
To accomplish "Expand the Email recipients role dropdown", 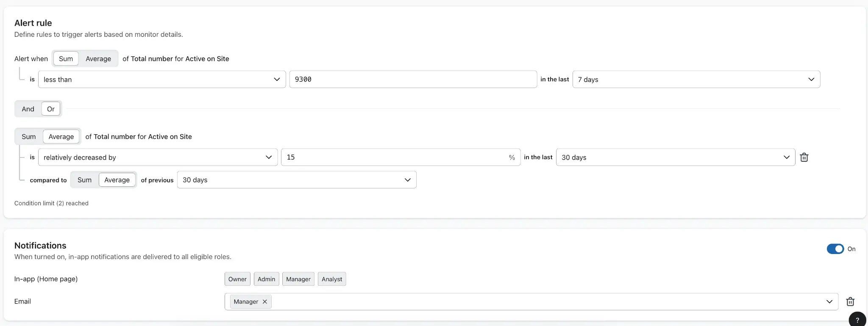I will [x=829, y=301].
